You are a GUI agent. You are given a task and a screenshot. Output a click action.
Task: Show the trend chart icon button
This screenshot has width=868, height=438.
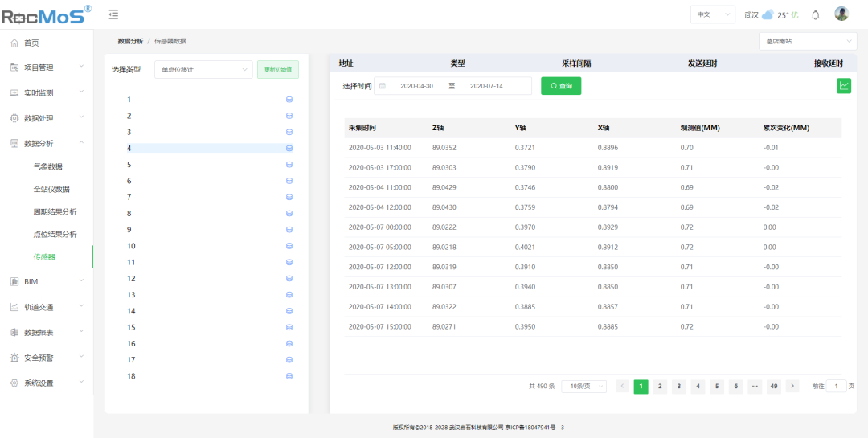click(844, 86)
